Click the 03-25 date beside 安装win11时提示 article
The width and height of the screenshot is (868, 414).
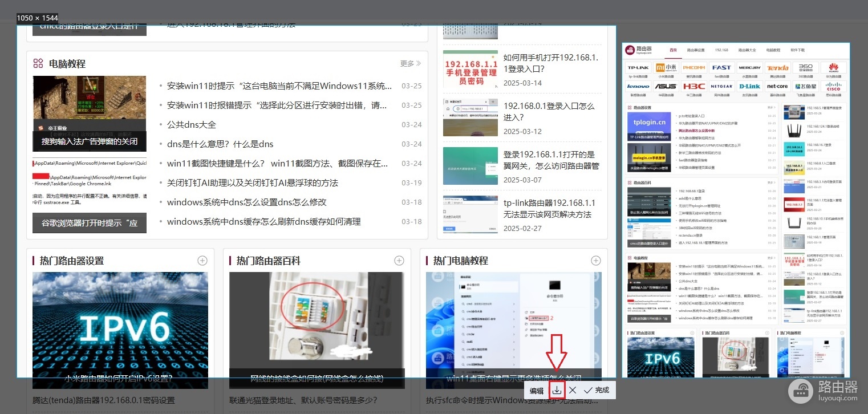[412, 86]
